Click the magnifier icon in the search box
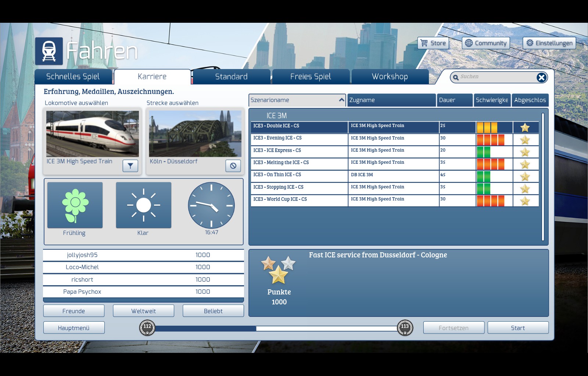Image resolution: width=588 pixels, height=376 pixels. (456, 77)
